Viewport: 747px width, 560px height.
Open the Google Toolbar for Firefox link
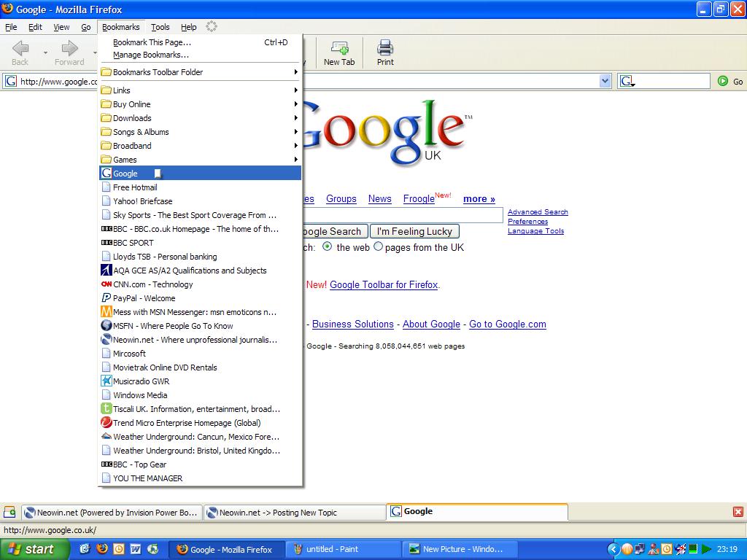384,285
